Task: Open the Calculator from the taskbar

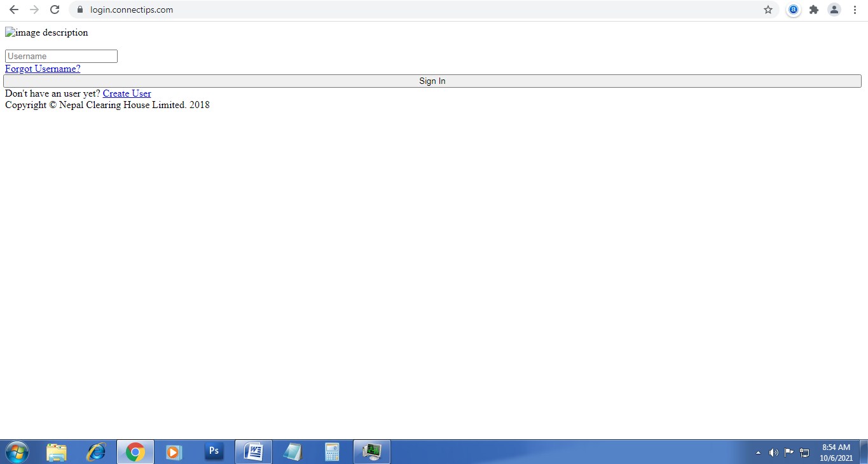Action: tap(332, 452)
